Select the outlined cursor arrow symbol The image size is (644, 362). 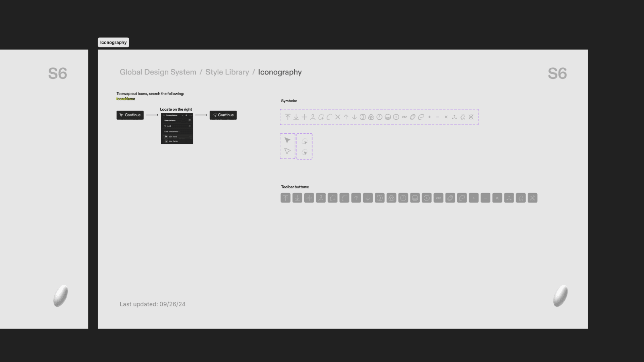[287, 151]
